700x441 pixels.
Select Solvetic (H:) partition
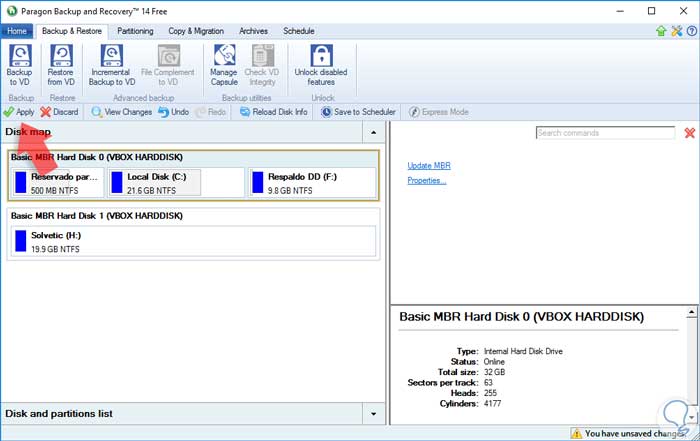tap(193, 241)
